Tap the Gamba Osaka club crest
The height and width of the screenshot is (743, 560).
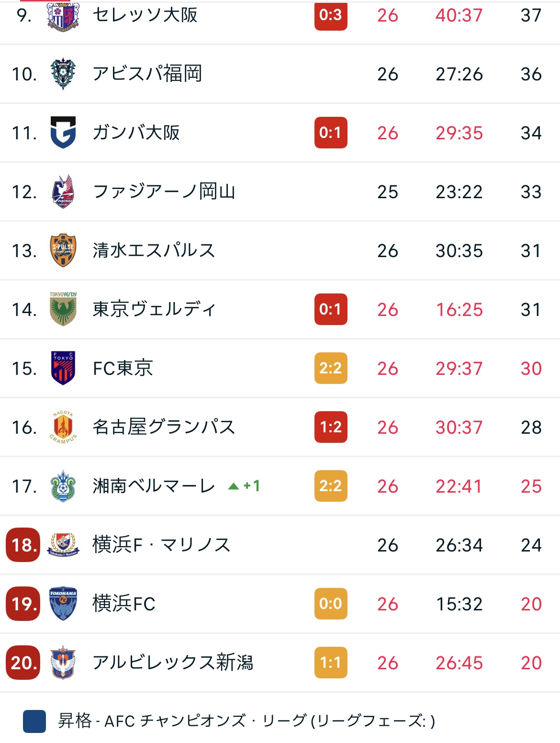(x=63, y=133)
